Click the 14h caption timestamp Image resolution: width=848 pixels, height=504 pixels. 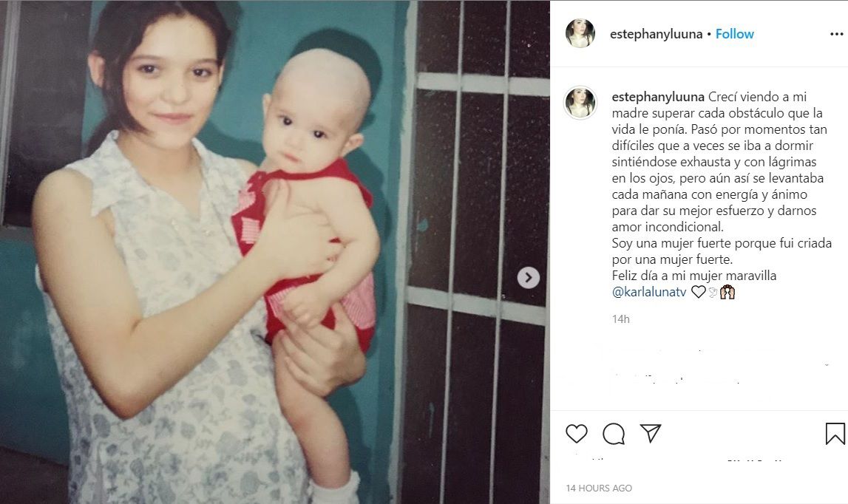(x=621, y=319)
